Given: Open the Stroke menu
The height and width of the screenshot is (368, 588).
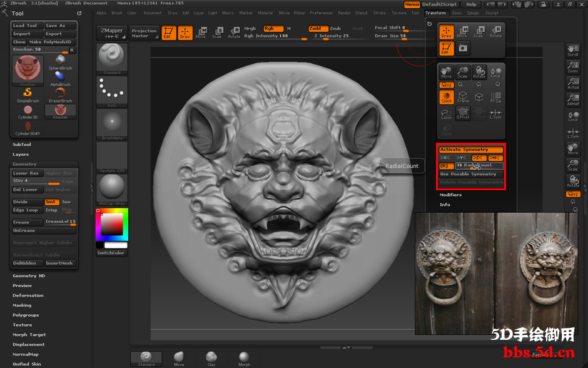Looking at the screenshot, I should [x=380, y=13].
